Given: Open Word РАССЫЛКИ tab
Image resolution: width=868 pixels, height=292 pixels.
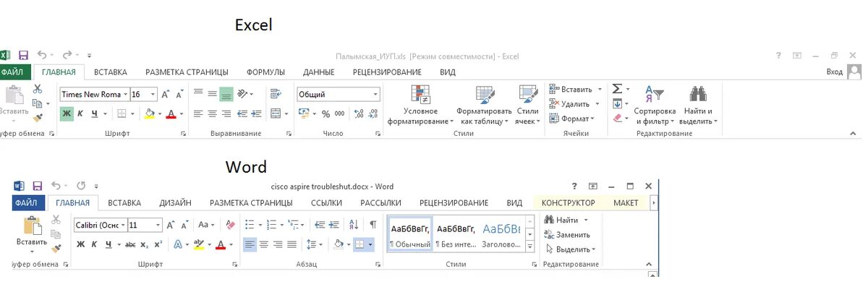Looking at the screenshot, I should [380, 203].
